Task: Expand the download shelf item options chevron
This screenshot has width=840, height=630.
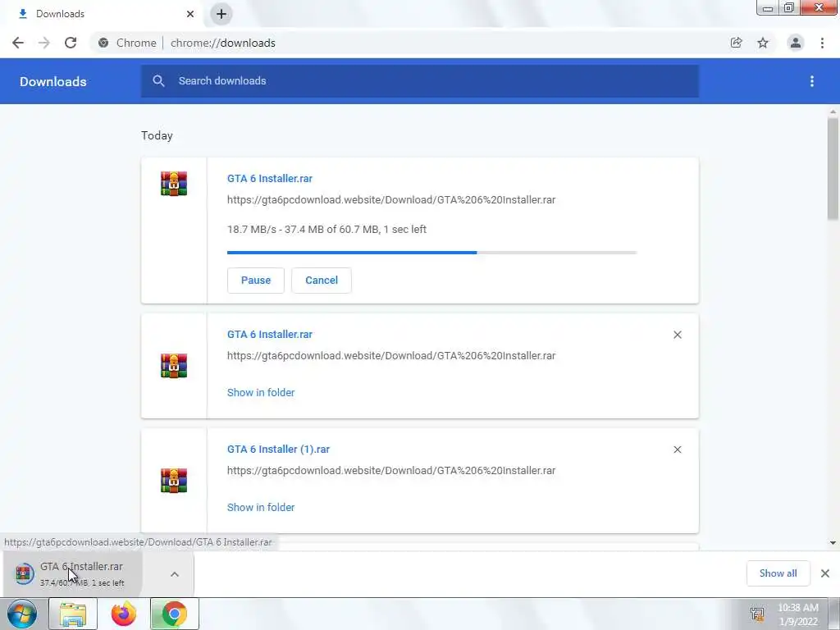Action: (175, 574)
